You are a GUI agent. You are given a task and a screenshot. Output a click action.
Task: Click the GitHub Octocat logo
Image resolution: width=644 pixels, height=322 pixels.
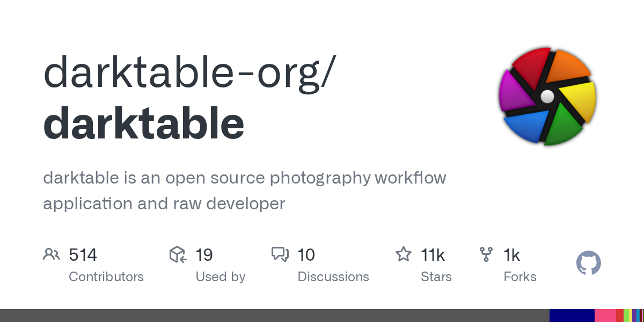point(588,264)
